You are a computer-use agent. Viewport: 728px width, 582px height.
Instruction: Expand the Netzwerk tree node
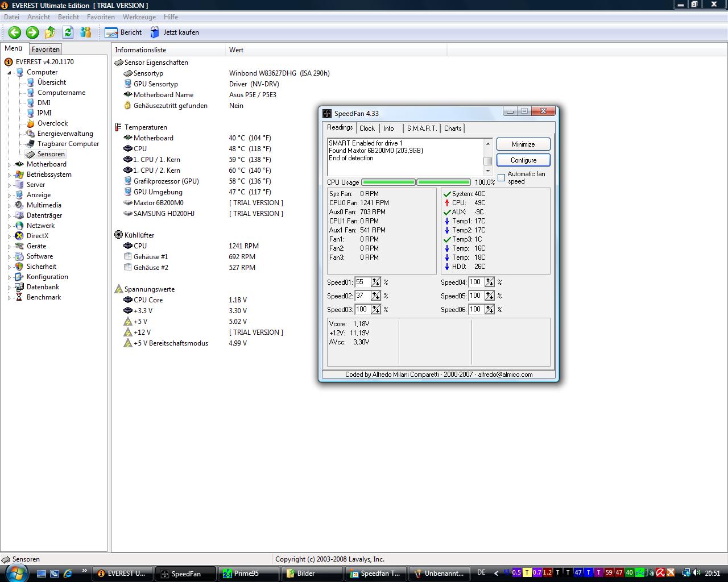tap(10, 226)
